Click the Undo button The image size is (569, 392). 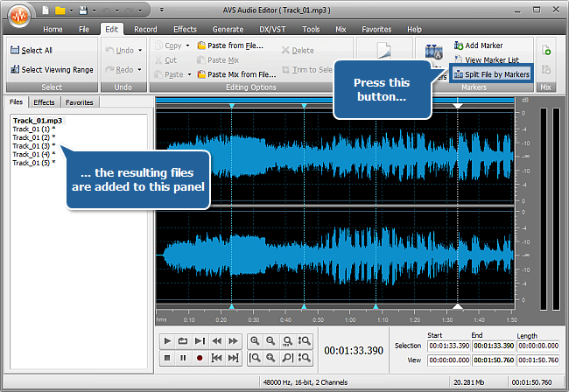click(x=120, y=51)
